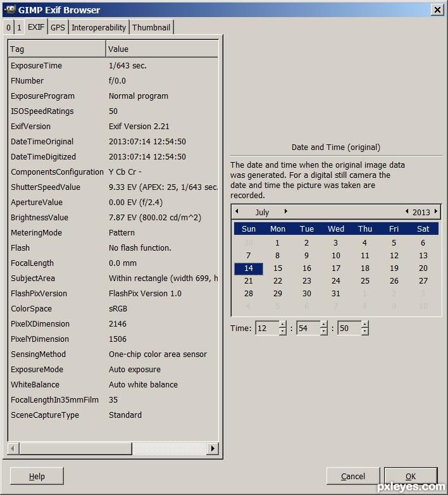Select the MeteringMode row
Viewport: 448px width, 495px height.
click(x=113, y=233)
